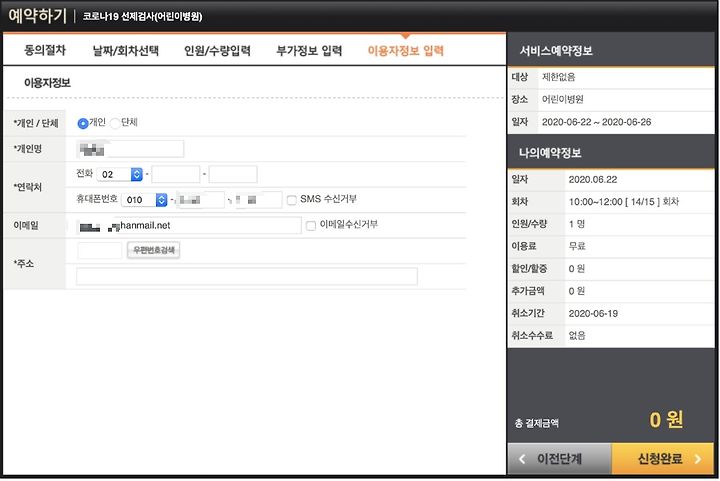Open the 휴대폰번호 prefix 010 dropdown
Screen dimensions: 720x481
144,200
